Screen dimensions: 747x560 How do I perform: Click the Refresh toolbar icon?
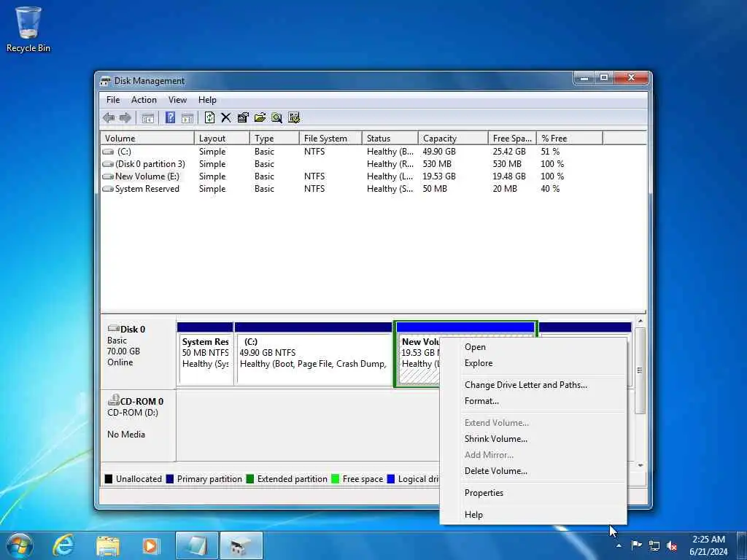(x=209, y=117)
